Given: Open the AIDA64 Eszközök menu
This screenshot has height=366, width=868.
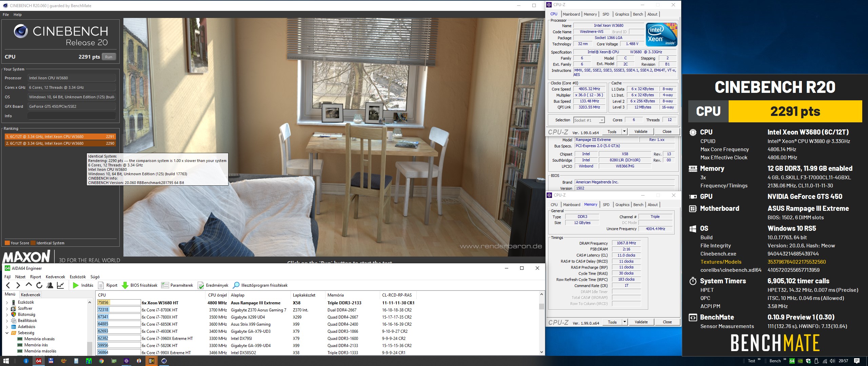Looking at the screenshot, I should [78, 277].
